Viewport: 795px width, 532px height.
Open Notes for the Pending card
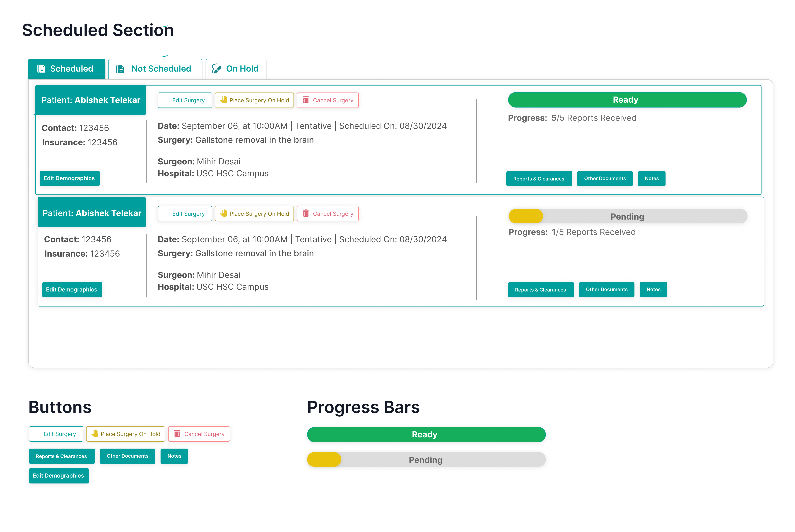pos(653,290)
